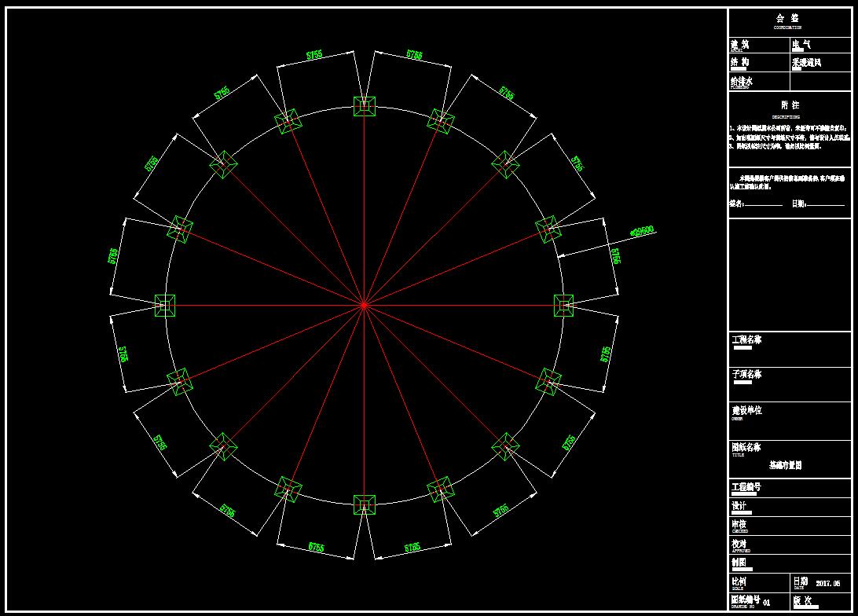The image size is (858, 616).
Task: Select the 建设单位 OWNER field
Action: pos(747,411)
